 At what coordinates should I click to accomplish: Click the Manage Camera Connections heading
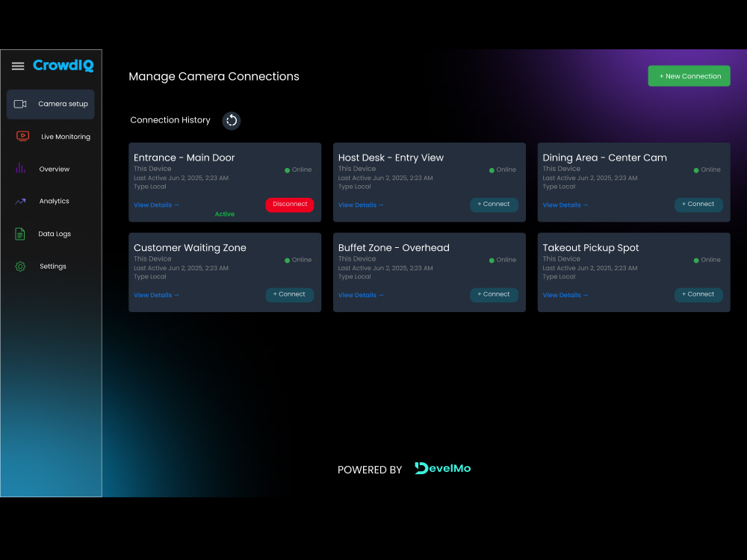coord(214,77)
